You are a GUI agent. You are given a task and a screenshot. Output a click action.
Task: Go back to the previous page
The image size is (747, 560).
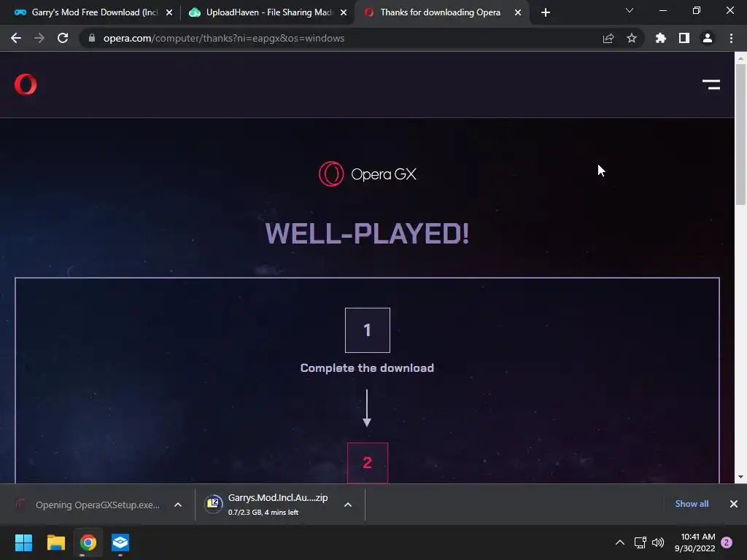(16, 38)
